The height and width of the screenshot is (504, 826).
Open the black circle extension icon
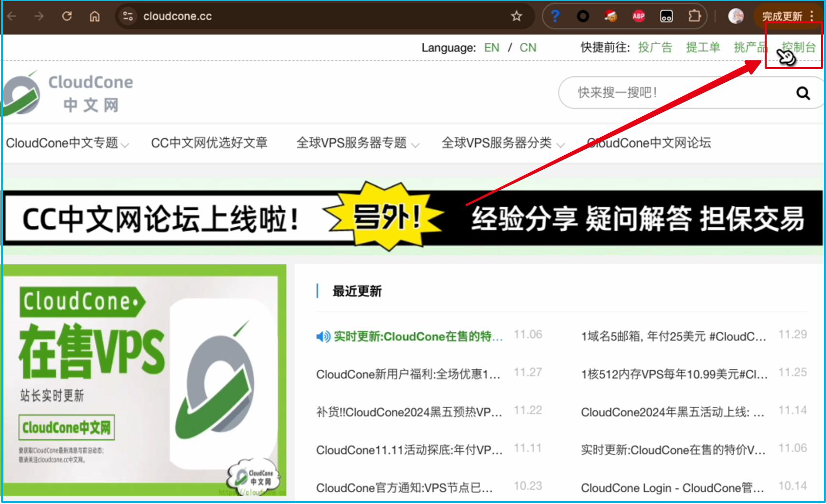click(x=583, y=16)
